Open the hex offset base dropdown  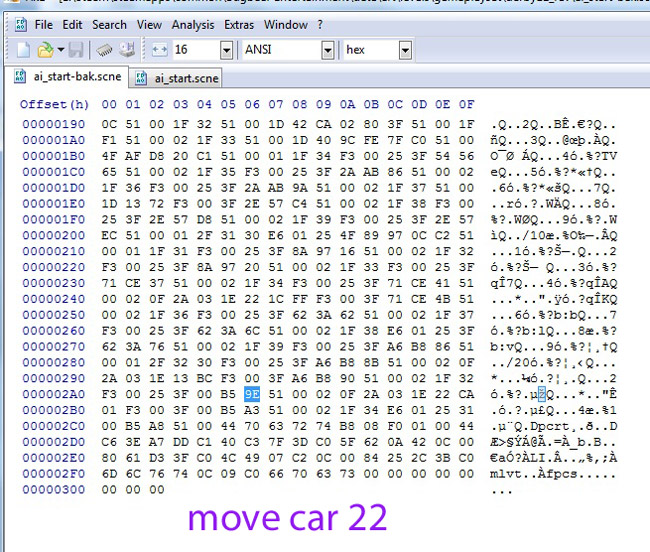click(405, 51)
